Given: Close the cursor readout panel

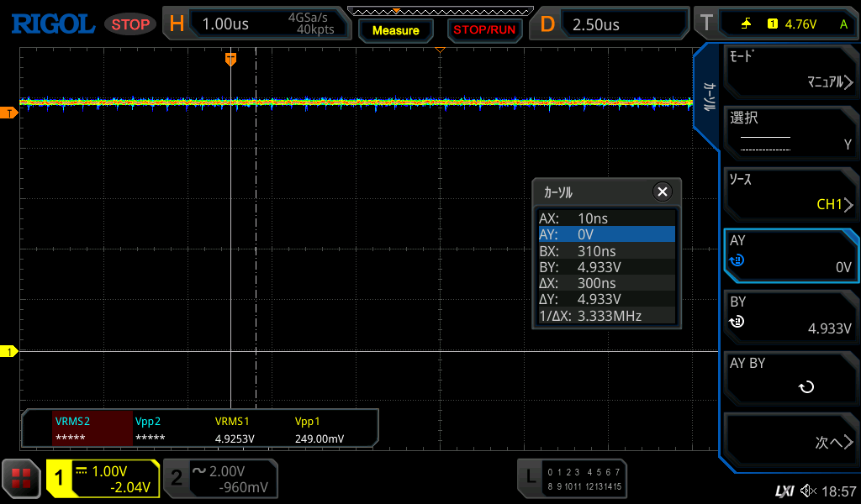Looking at the screenshot, I should pos(663,192).
